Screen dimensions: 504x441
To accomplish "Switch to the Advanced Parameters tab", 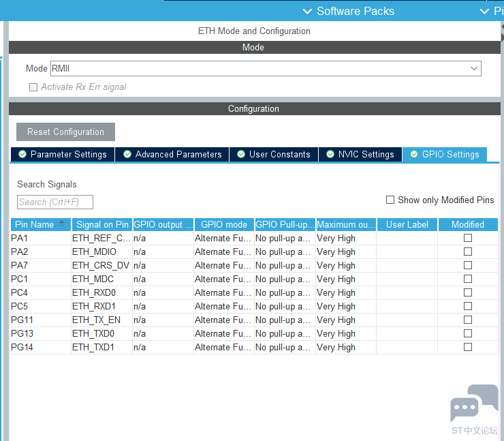I will click(172, 155).
